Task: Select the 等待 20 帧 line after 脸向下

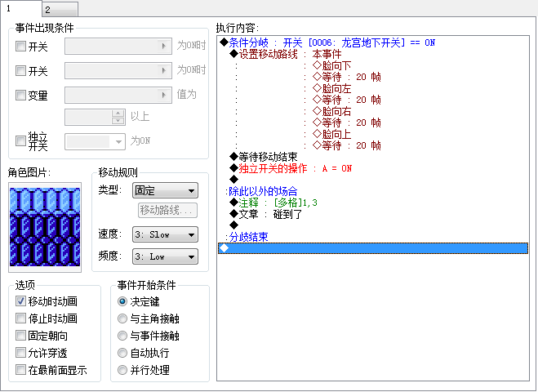Action: [347, 77]
